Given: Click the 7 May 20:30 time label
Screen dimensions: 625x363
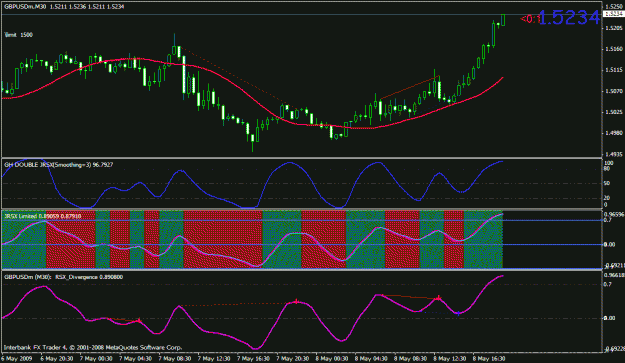Looking at the screenshot, I should click(x=292, y=358).
